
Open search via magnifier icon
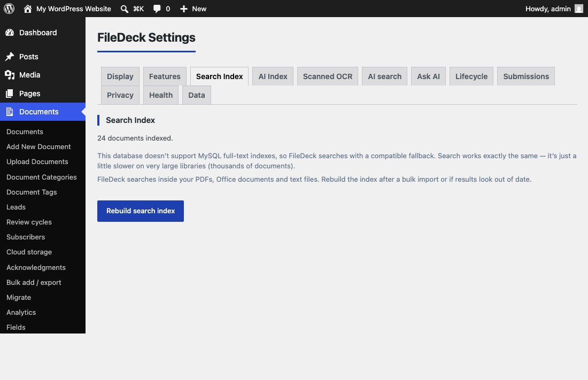pos(124,9)
